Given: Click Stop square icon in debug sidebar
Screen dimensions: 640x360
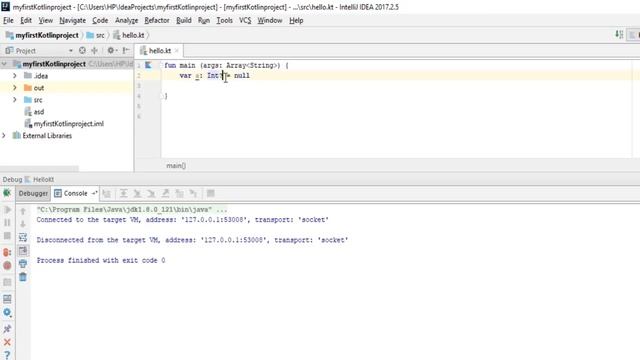Looking at the screenshot, I should coord(7,236).
